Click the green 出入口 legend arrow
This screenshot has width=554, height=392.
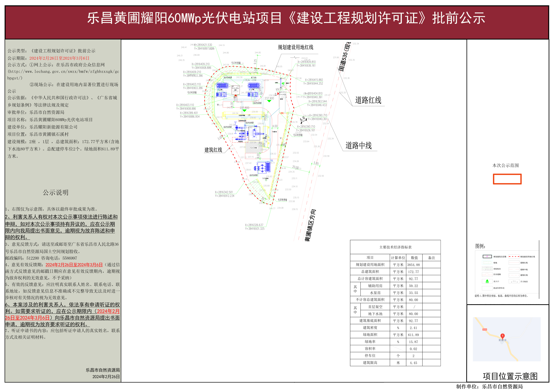tap(487, 281)
